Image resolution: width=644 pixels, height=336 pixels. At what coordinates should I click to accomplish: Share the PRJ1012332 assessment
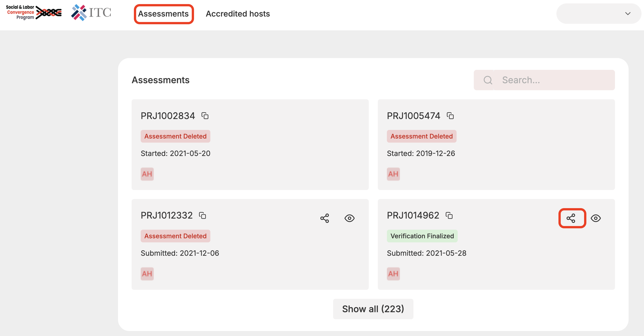pos(324,218)
